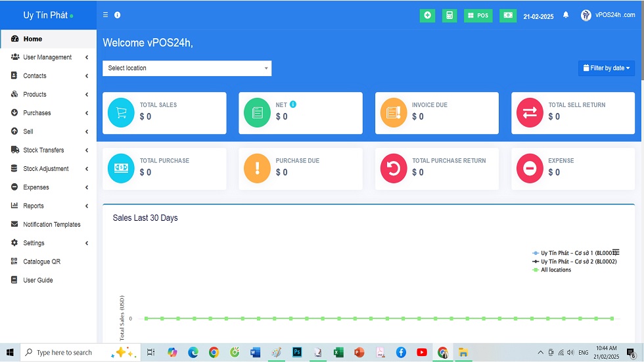Toggle Uy Tín Phát Cơ sở 2 legend series
The image size is (644, 362).
574,261
